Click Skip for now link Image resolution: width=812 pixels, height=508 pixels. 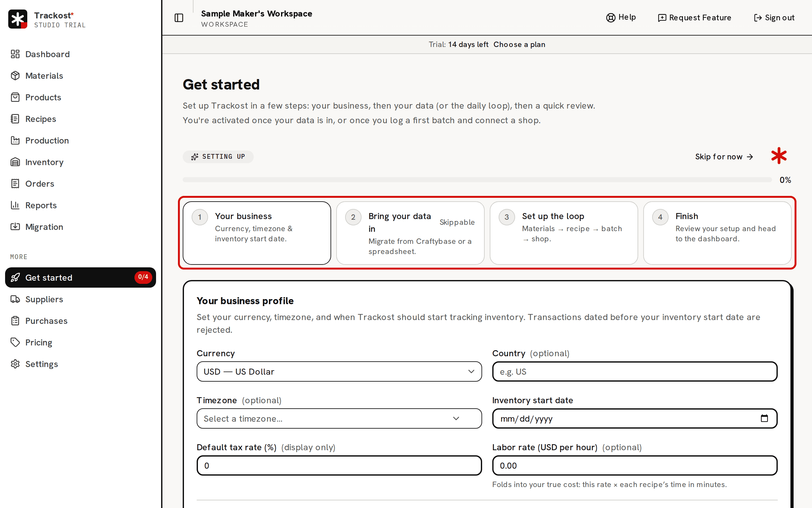[x=724, y=157]
